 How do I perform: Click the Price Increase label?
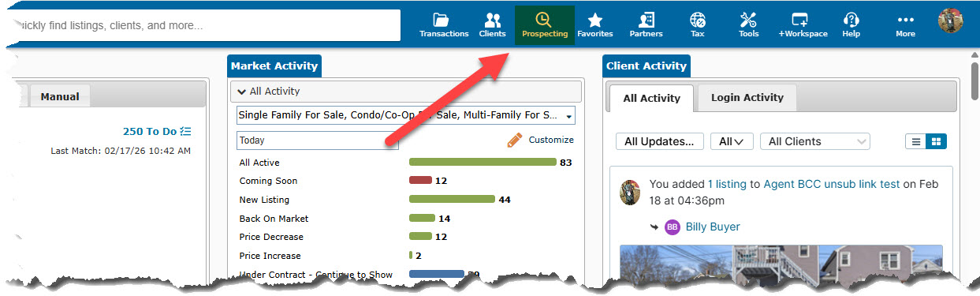point(270,256)
